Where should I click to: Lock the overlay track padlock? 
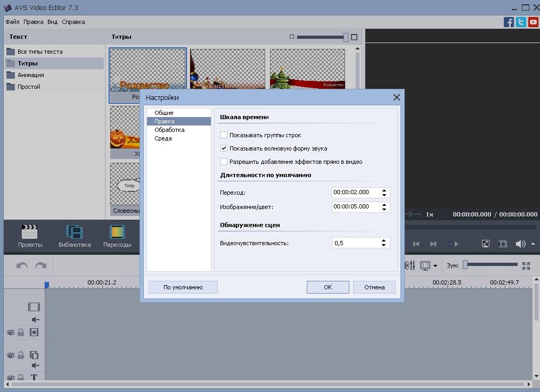pos(21,355)
